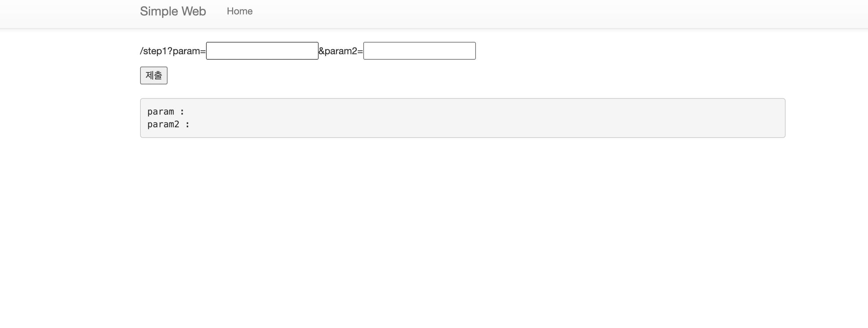Place cursor in box after "/step1?param="

pyautogui.click(x=262, y=51)
